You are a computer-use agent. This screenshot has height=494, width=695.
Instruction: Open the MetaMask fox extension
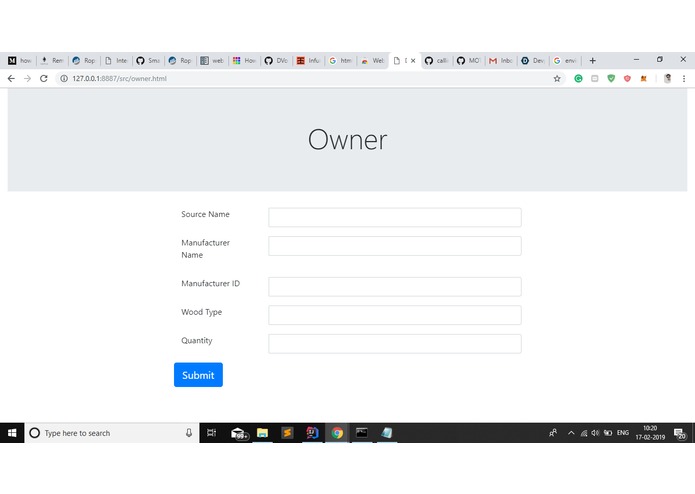644,78
